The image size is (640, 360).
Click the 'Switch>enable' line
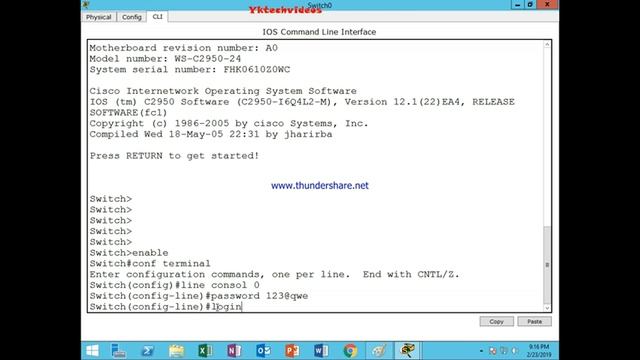(129, 253)
